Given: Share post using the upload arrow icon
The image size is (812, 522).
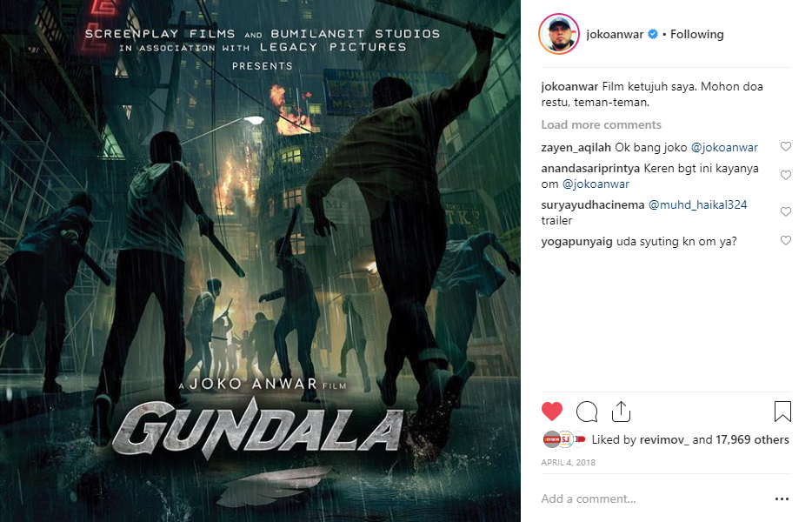Looking at the screenshot, I should pos(621,412).
